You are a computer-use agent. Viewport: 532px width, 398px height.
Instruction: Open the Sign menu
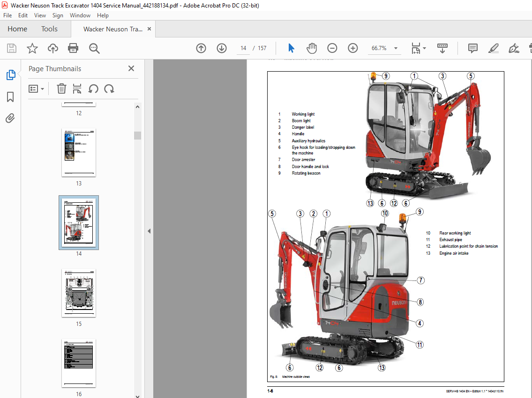(x=58, y=15)
